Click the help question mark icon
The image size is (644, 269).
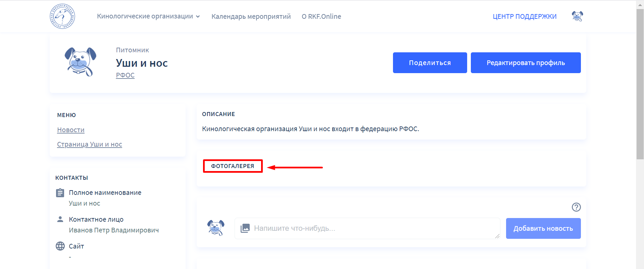coord(576,207)
